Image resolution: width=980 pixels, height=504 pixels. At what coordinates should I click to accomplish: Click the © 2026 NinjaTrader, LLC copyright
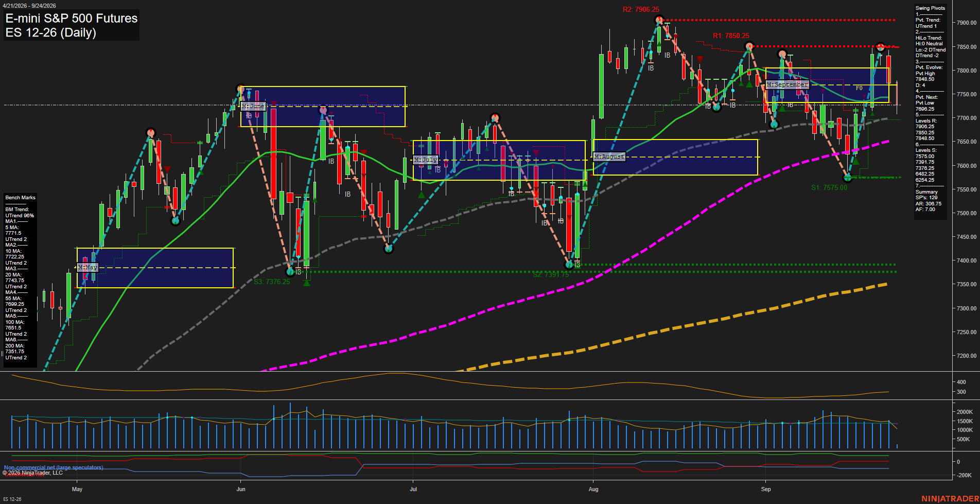pyautogui.click(x=32, y=473)
